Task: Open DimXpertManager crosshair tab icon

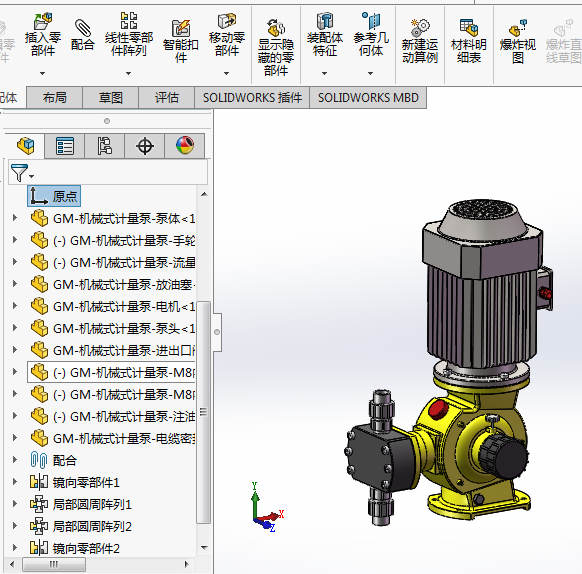Action: tap(145, 146)
